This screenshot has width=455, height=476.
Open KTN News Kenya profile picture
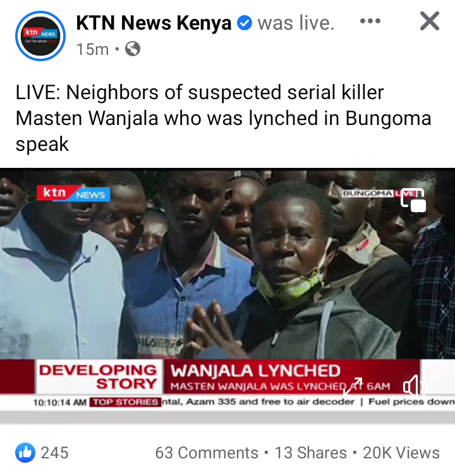[40, 36]
